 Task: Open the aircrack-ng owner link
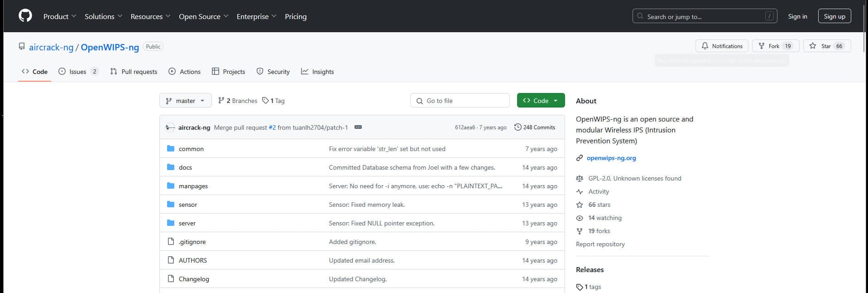pyautogui.click(x=51, y=47)
